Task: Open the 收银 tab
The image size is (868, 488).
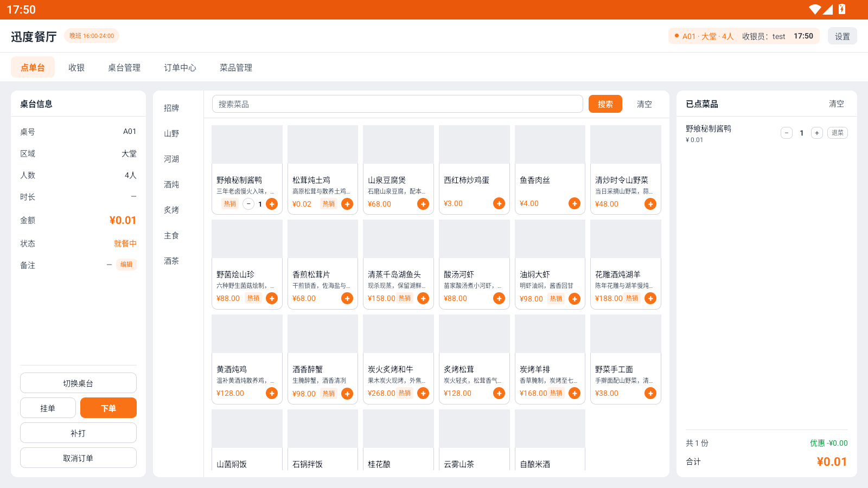Action: [76, 67]
